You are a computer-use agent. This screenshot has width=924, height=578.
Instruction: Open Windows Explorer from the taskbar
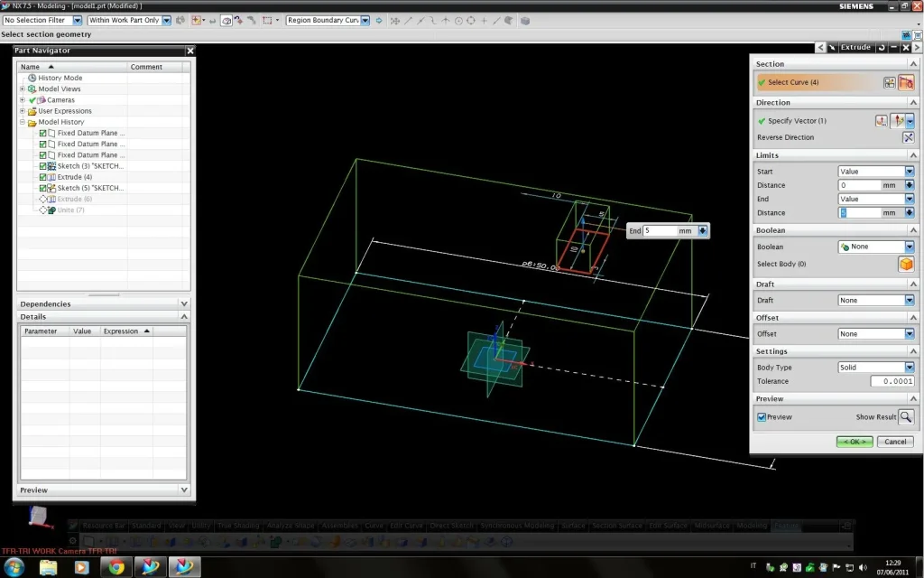pos(49,567)
